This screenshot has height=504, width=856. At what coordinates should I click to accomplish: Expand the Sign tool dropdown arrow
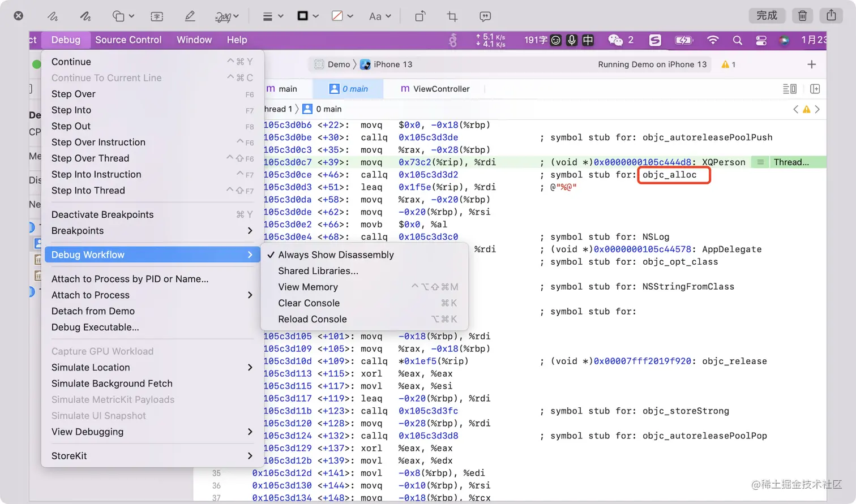236,16
